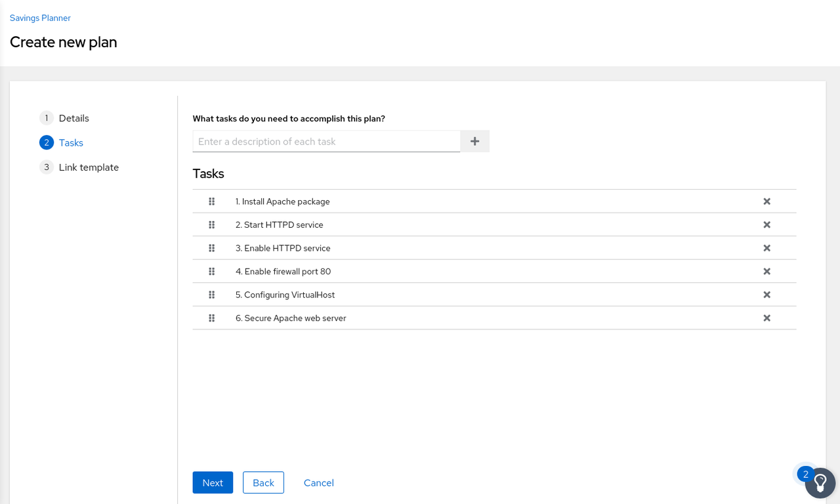Image resolution: width=840 pixels, height=504 pixels.
Task: Click grip handle of Secure Apache web server
Action: tap(211, 318)
